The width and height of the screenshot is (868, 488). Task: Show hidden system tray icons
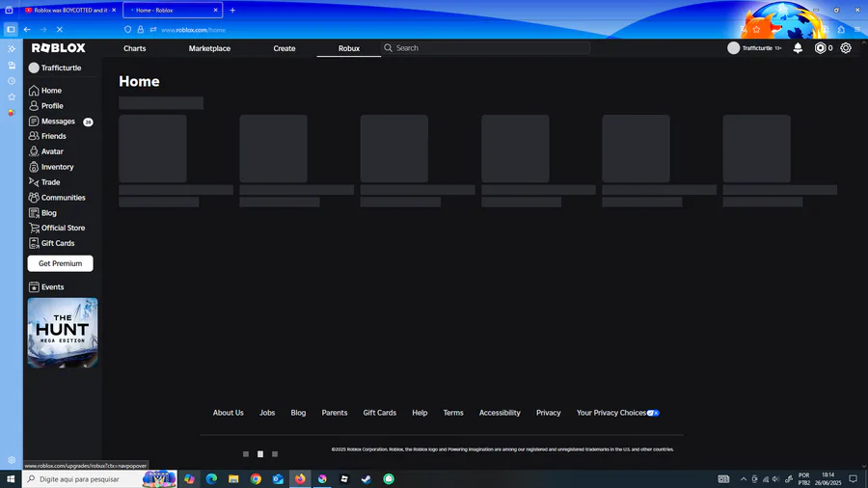744,479
